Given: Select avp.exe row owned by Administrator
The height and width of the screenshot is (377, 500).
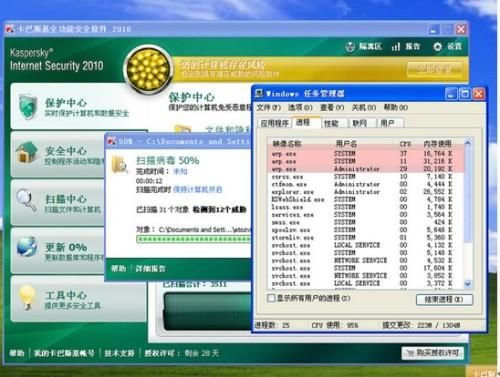Looking at the screenshot, I should (x=366, y=169).
